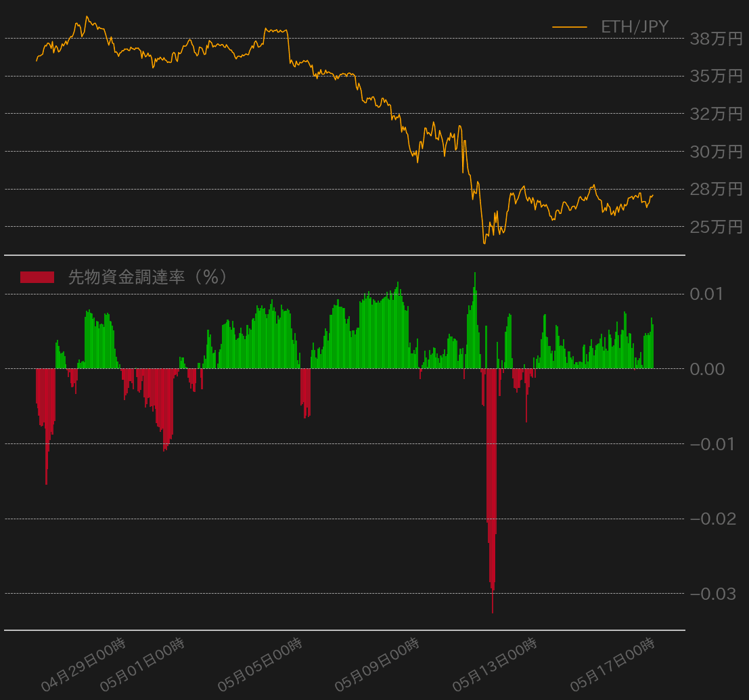The image size is (749, 700).
Task: Select the 25万円 price axis label
Action: click(x=716, y=227)
